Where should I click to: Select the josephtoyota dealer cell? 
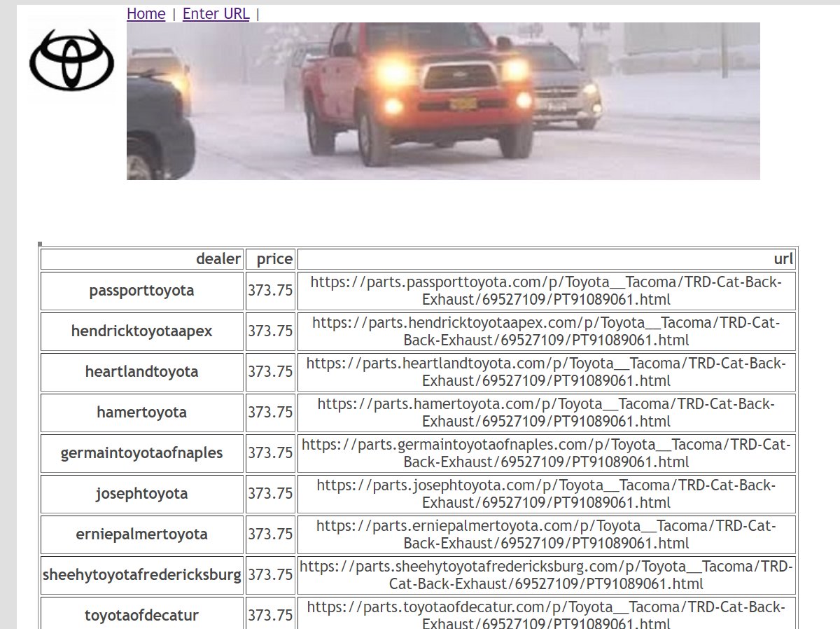(142, 494)
